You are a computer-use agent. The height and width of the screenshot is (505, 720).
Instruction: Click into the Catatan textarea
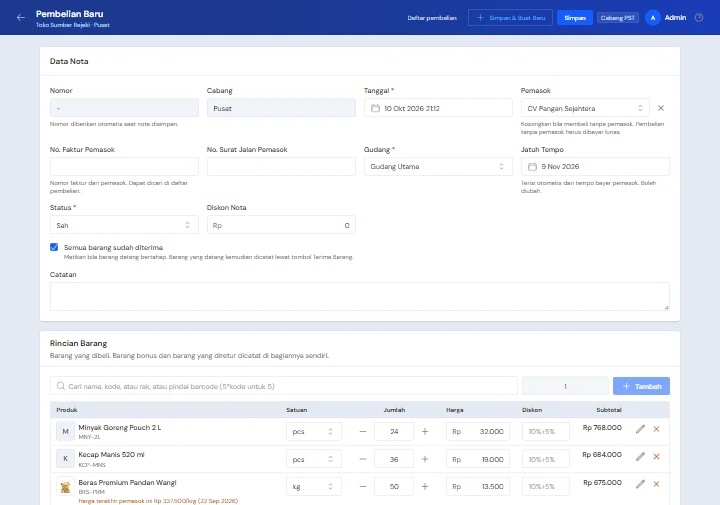pos(360,297)
